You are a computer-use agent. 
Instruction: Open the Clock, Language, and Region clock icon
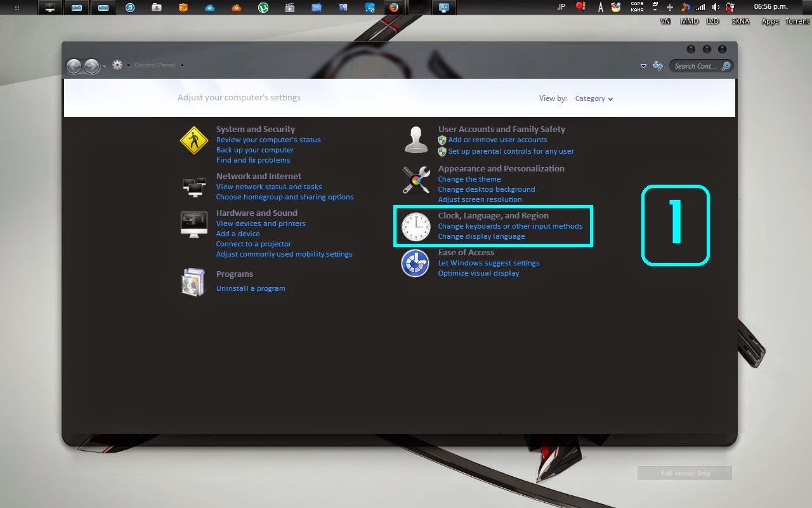click(x=415, y=227)
